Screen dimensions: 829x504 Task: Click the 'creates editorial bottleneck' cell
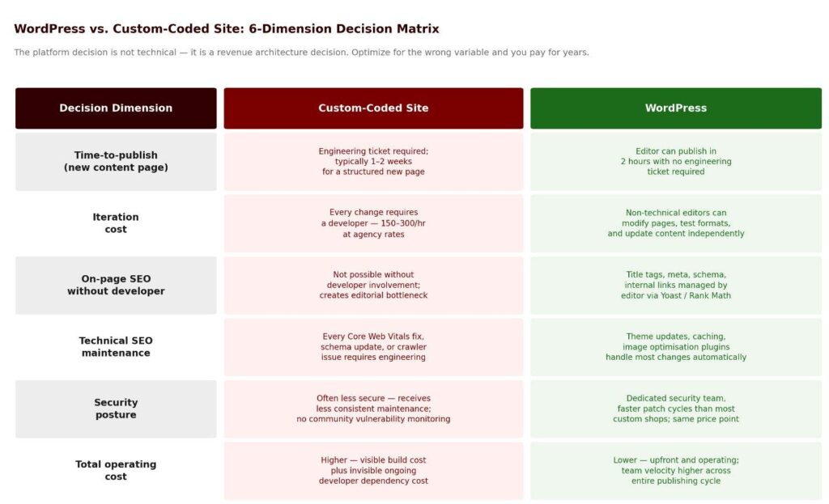pyautogui.click(x=373, y=286)
